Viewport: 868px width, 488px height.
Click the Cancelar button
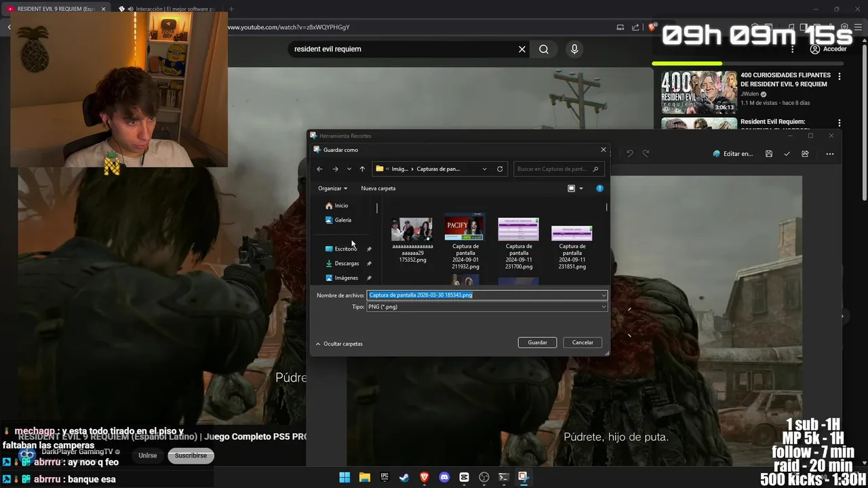[x=583, y=342]
